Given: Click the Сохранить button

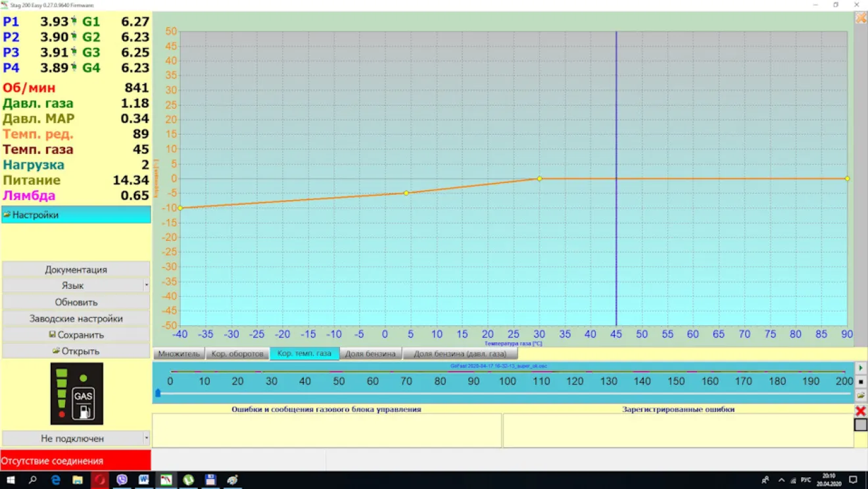Looking at the screenshot, I should click(x=76, y=335).
